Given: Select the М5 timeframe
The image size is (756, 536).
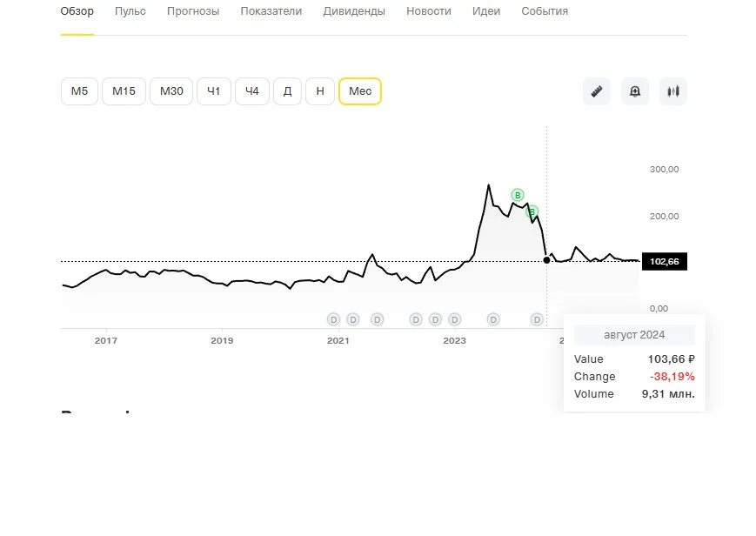Looking at the screenshot, I should pyautogui.click(x=79, y=91).
